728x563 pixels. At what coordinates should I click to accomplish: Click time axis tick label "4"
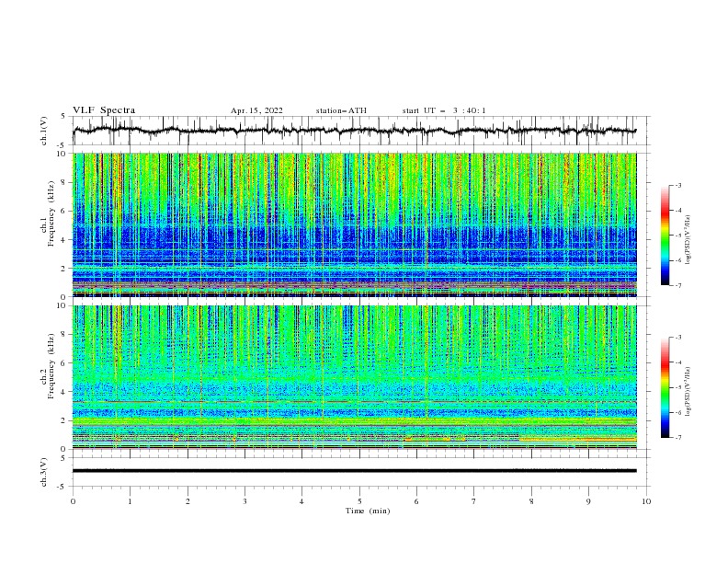coord(301,501)
